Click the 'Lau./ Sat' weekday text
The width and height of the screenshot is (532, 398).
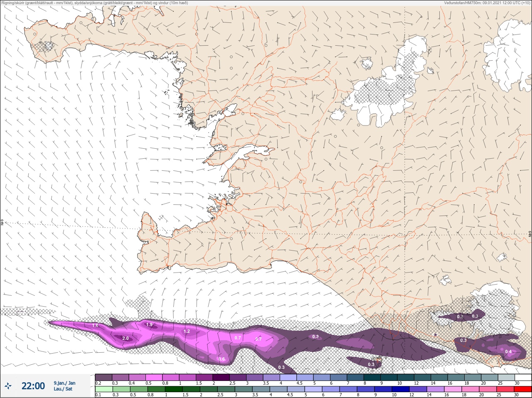point(63,389)
